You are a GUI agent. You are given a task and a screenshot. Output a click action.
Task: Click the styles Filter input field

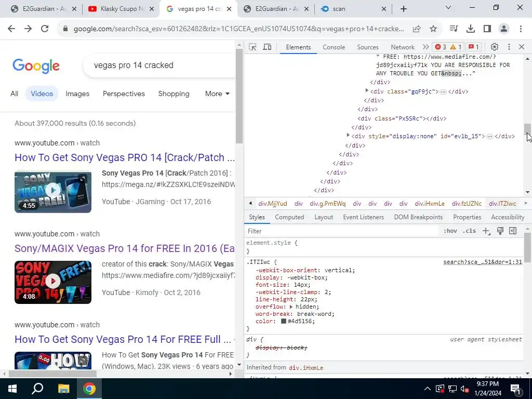coord(343,231)
